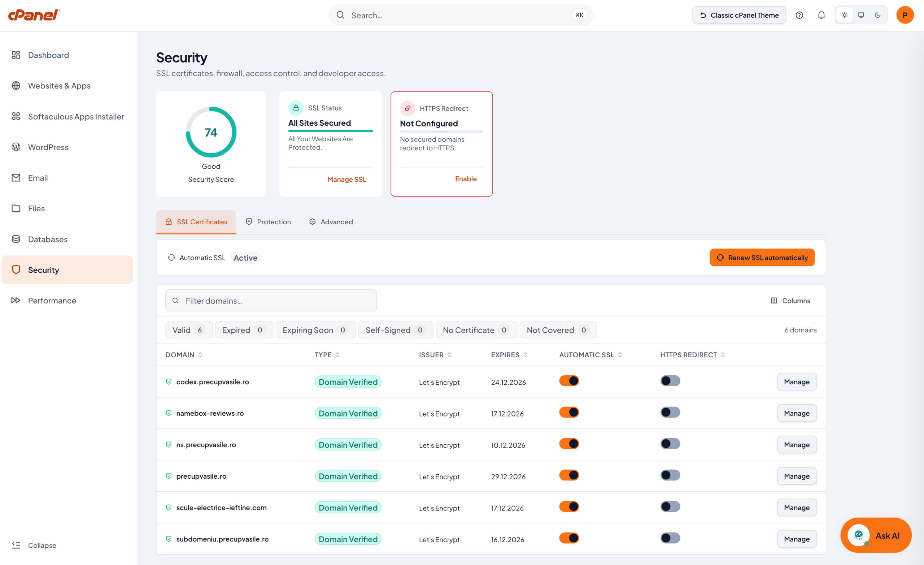Click the shield icon beside precupvasile.ro
The image size is (924, 565).
169,476
